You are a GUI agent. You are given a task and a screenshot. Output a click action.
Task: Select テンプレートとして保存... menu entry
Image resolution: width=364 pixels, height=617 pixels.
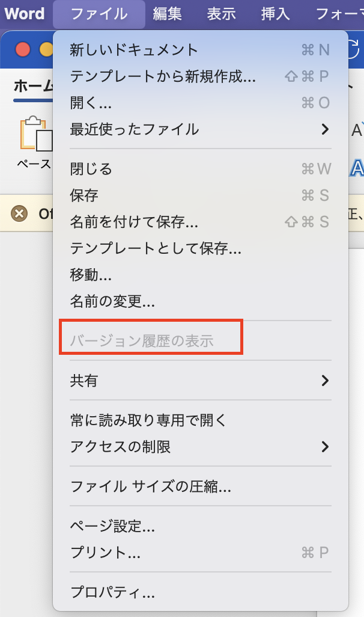click(x=156, y=248)
